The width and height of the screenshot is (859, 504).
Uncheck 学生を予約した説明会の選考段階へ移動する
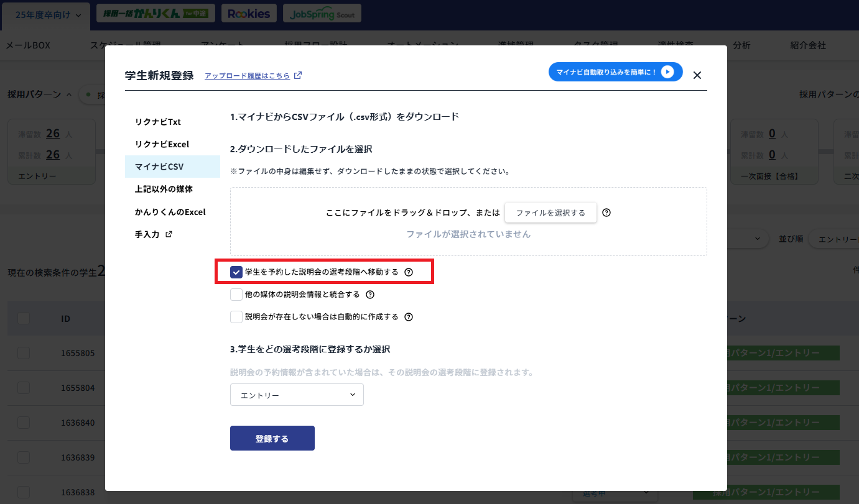[236, 271]
